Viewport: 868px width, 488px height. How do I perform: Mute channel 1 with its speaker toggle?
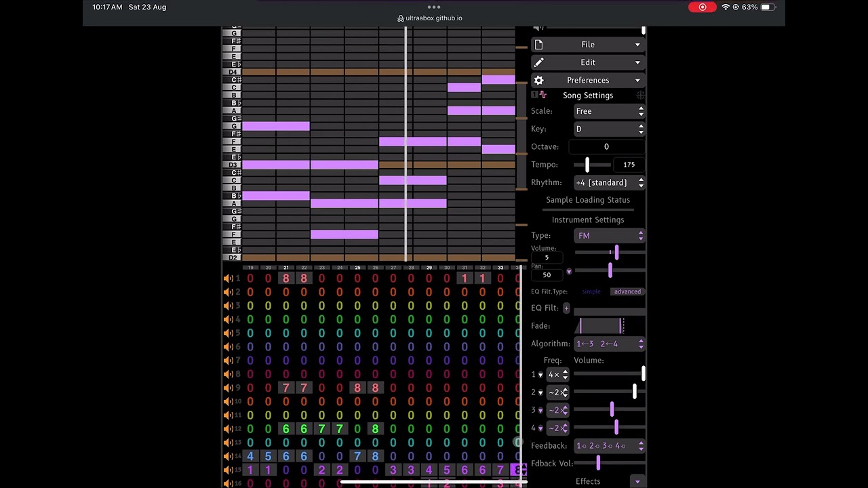pyautogui.click(x=228, y=278)
